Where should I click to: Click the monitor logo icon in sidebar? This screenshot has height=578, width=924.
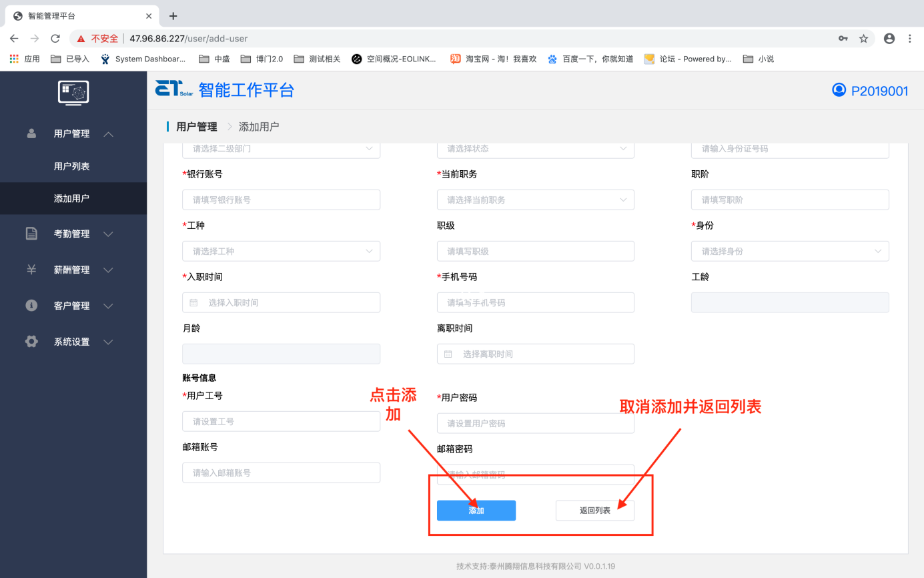[x=73, y=92]
